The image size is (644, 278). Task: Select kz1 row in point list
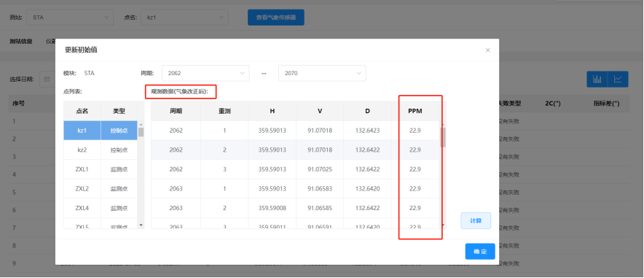[101, 131]
